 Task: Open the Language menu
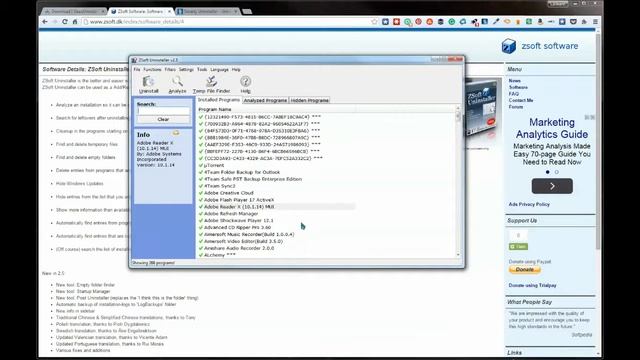(220, 70)
